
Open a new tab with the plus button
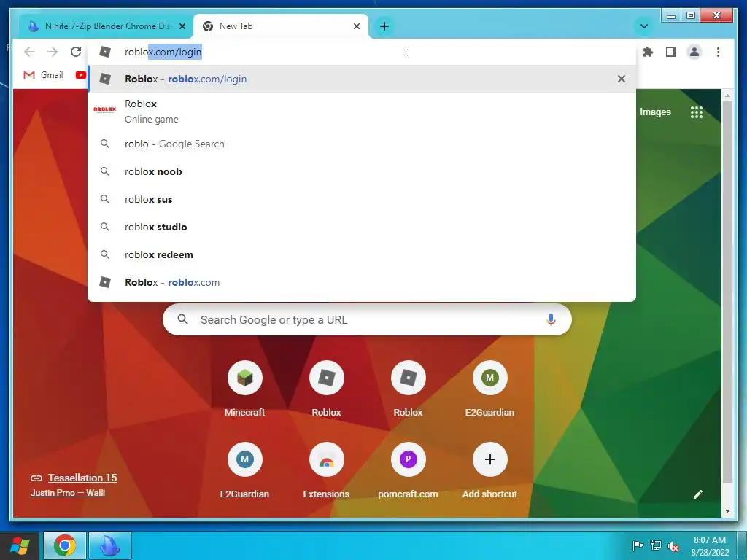coord(384,26)
